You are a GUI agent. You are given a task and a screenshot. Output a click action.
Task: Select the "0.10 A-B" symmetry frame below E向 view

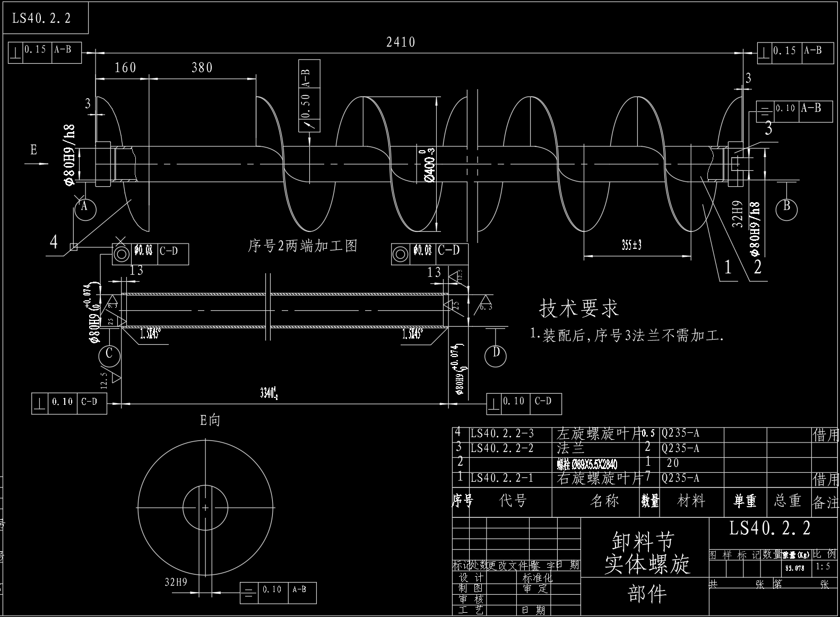click(279, 592)
